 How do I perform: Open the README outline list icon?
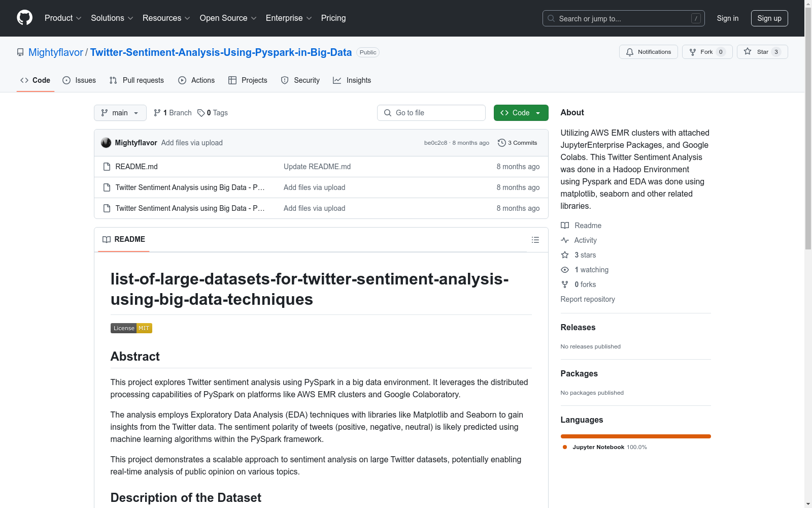pos(535,240)
